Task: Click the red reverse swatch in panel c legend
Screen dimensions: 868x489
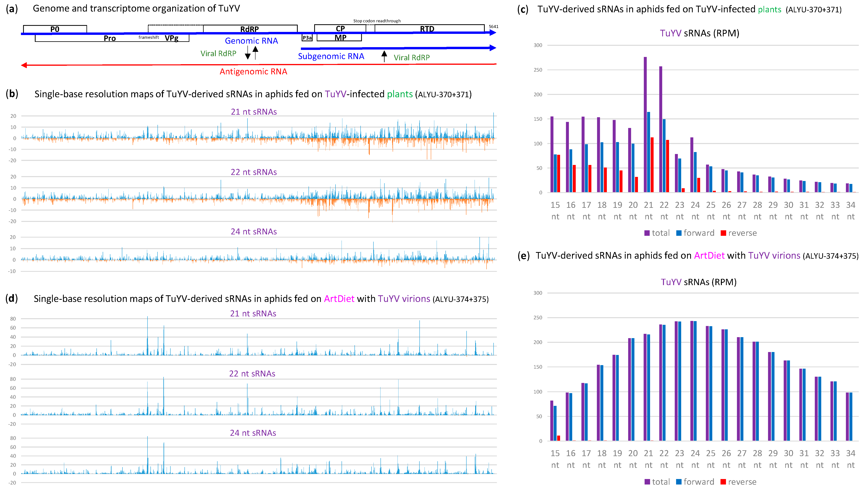Action: [723, 233]
